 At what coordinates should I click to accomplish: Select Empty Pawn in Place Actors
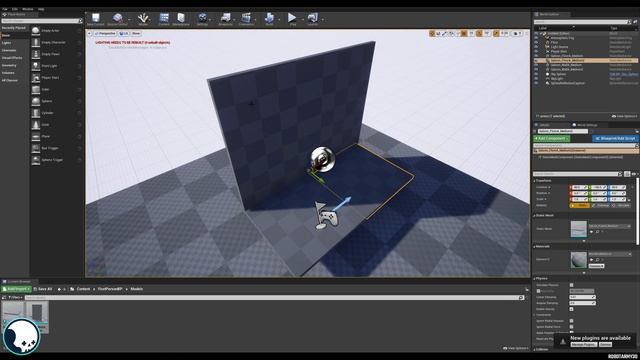tap(56, 54)
